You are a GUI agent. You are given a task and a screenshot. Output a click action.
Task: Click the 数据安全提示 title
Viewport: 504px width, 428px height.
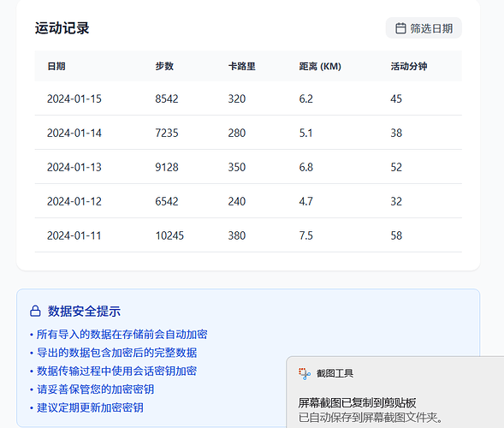tap(84, 312)
